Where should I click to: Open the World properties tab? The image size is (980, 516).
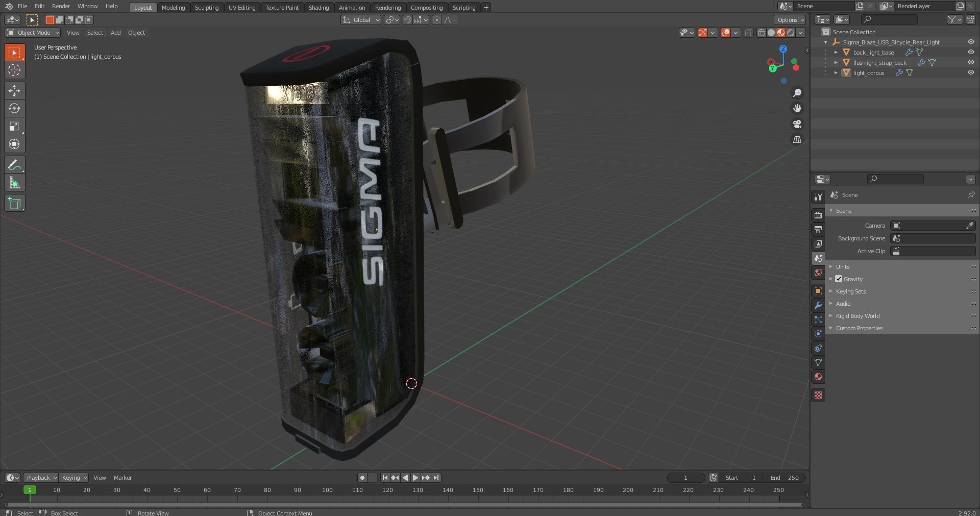[818, 273]
